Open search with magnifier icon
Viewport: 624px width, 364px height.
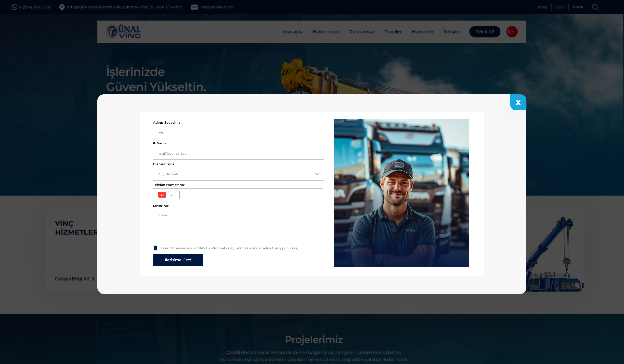(x=595, y=7)
